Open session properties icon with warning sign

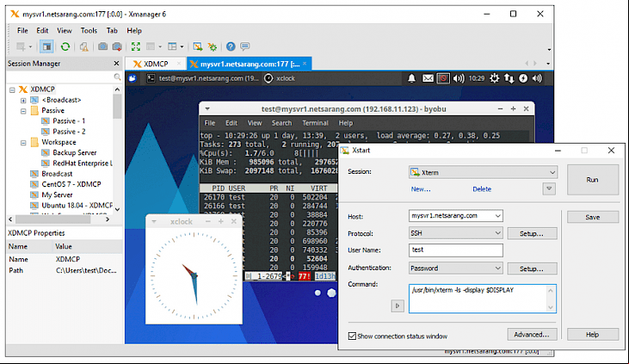[83, 46]
